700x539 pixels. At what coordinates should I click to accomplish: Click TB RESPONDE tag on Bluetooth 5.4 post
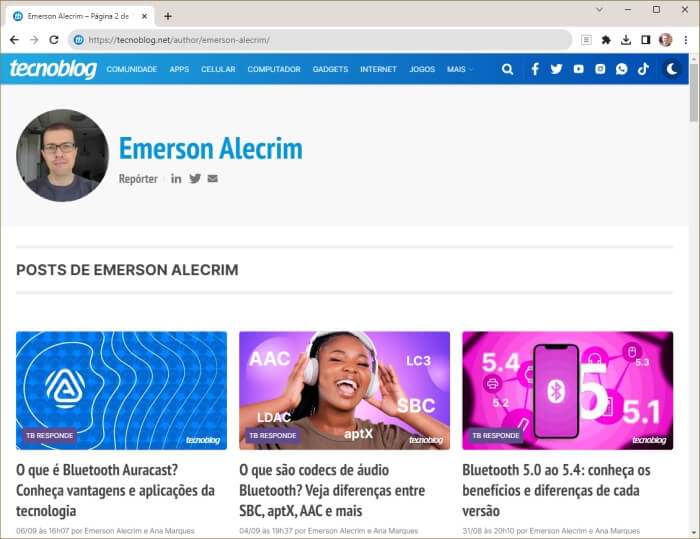tap(496, 435)
